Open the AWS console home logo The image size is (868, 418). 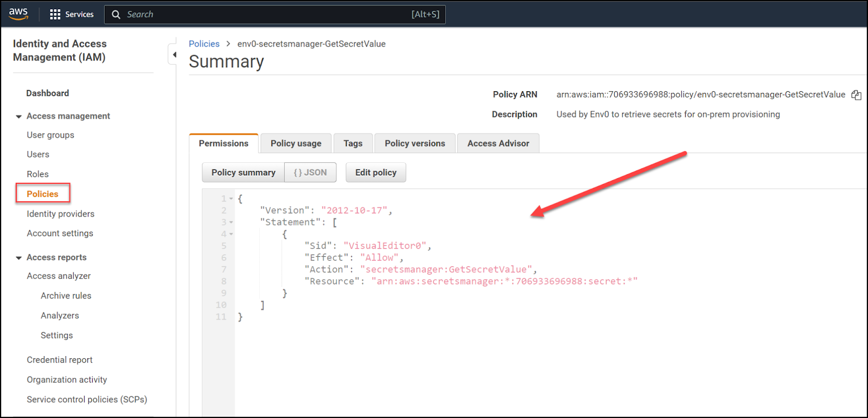coord(18,14)
